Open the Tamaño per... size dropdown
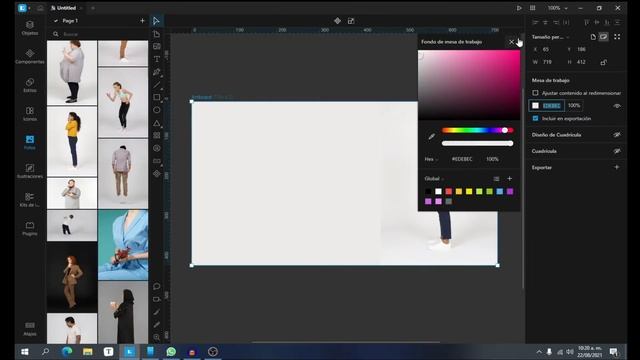This screenshot has width=640, height=360. pyautogui.click(x=551, y=37)
